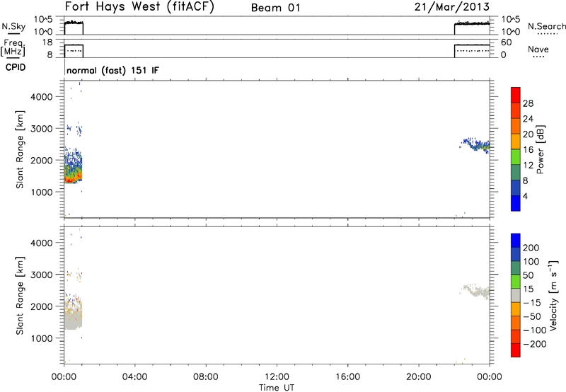Click the "Fort Hays West (fitACF)" plot title
The width and height of the screenshot is (566, 392).
[x=139, y=6]
